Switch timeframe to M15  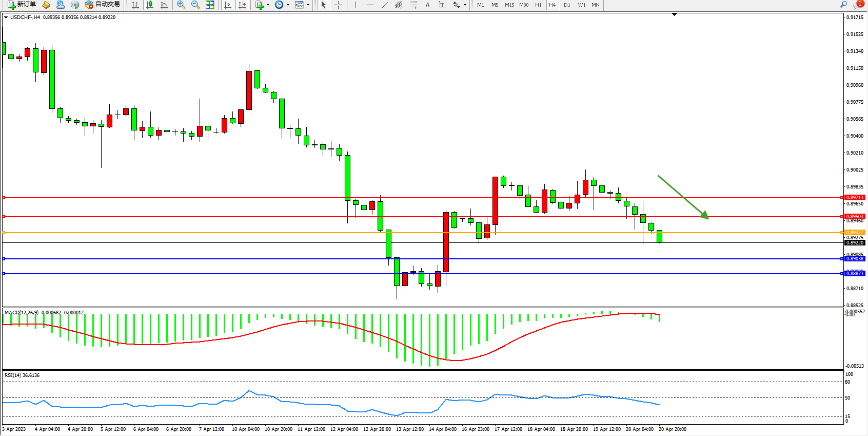[x=509, y=5]
